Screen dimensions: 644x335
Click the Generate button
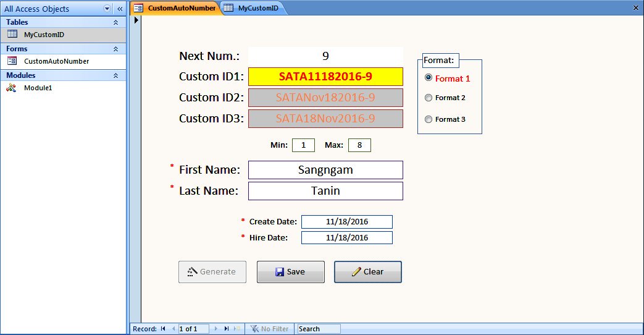(x=212, y=272)
